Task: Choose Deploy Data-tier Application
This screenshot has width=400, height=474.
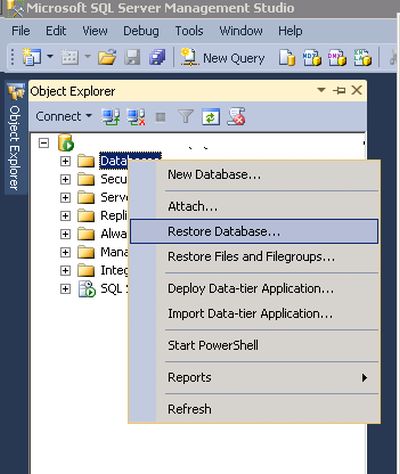Action: click(254, 289)
